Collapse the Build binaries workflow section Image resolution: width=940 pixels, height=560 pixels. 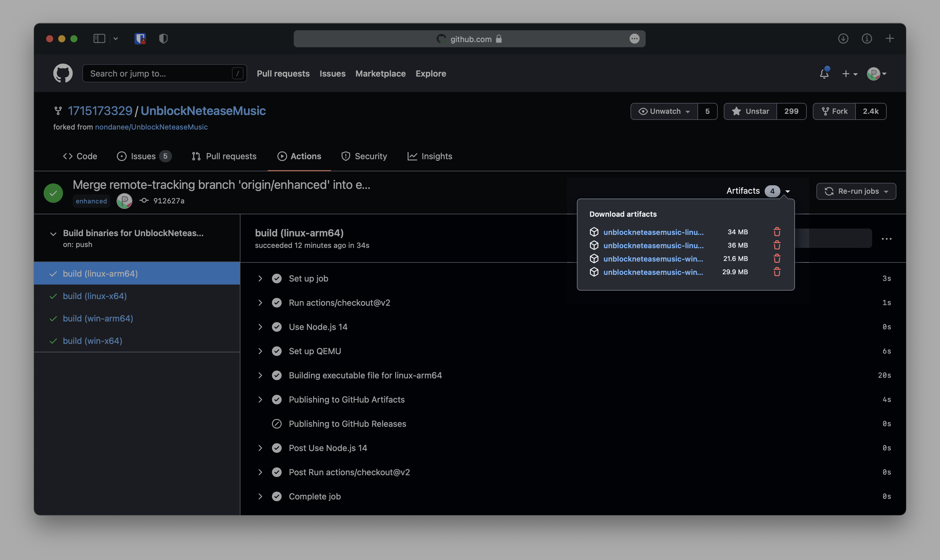tap(53, 234)
